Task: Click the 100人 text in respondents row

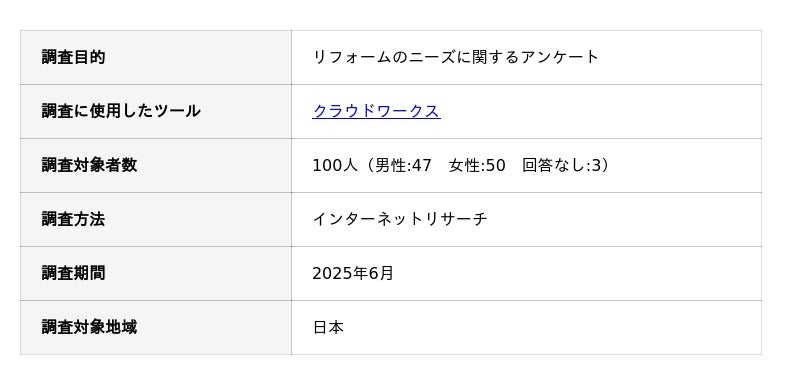Action: [335, 165]
